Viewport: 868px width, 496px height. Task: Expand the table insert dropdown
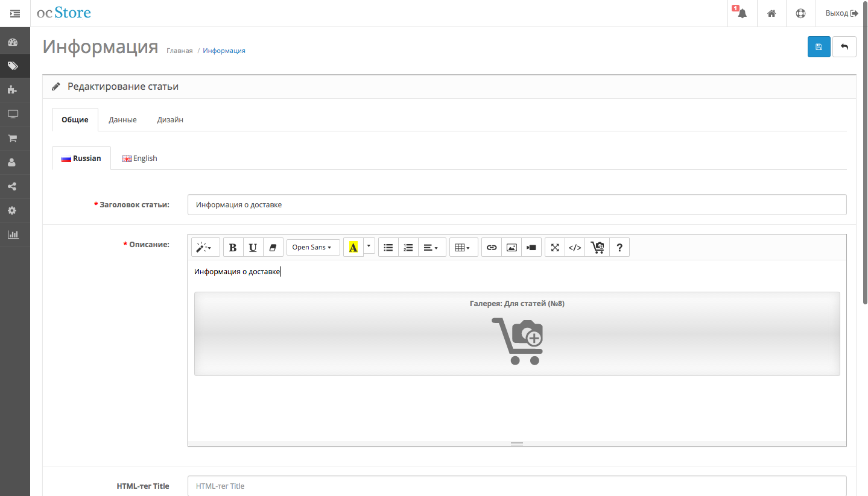pyautogui.click(x=463, y=247)
